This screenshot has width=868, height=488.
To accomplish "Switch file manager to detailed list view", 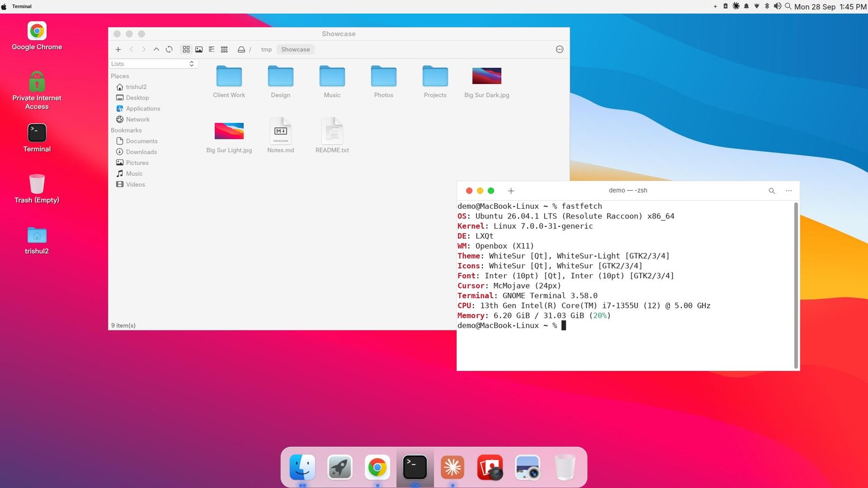I will [212, 49].
